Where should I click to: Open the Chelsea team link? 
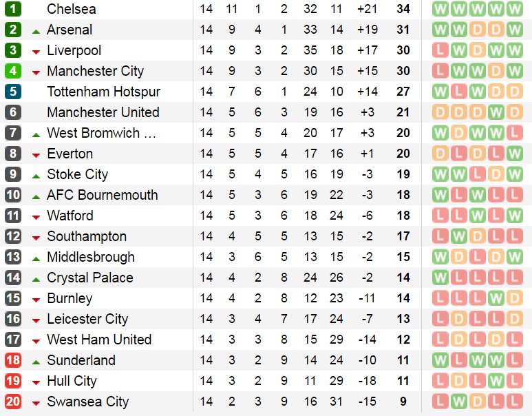point(72,9)
